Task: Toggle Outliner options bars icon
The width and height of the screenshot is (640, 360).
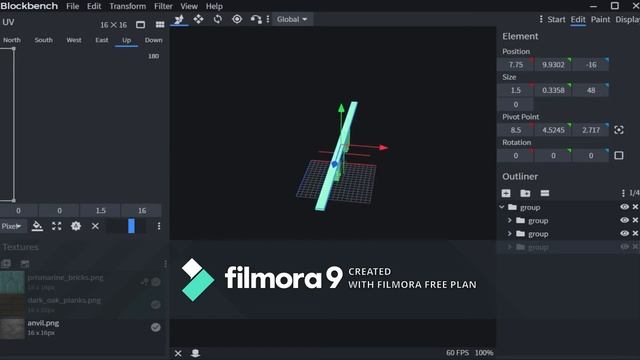Action: coord(544,193)
